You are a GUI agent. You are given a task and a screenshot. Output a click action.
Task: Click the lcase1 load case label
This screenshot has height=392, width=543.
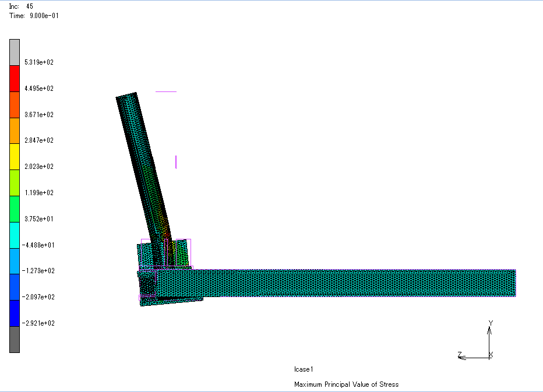click(x=304, y=369)
